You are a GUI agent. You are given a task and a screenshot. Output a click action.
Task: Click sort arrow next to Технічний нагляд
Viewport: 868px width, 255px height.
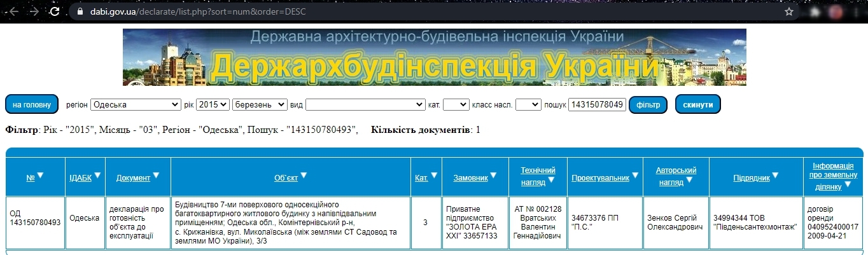click(552, 180)
